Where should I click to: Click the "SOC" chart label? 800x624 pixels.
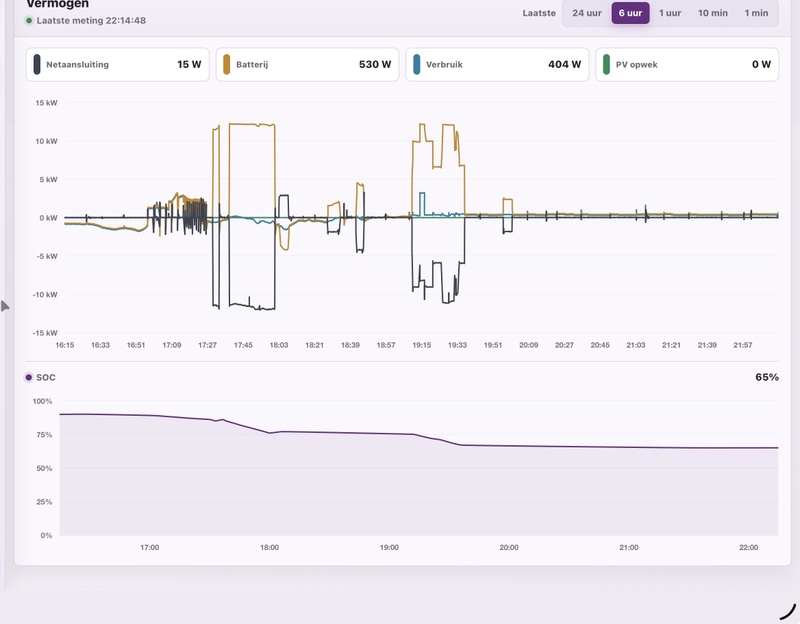click(x=46, y=378)
